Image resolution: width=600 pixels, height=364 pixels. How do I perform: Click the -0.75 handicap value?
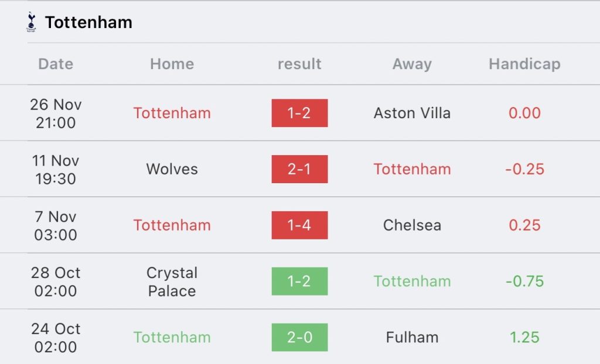point(524,281)
